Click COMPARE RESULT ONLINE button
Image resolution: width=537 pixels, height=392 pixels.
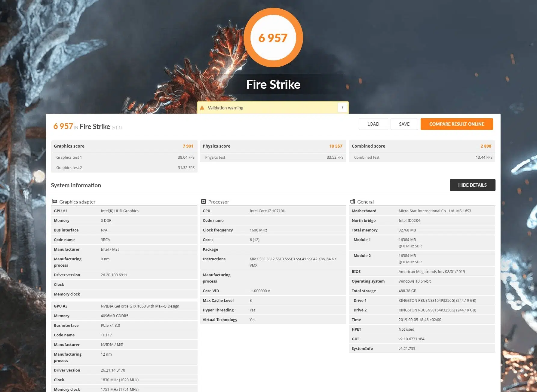tap(456, 124)
